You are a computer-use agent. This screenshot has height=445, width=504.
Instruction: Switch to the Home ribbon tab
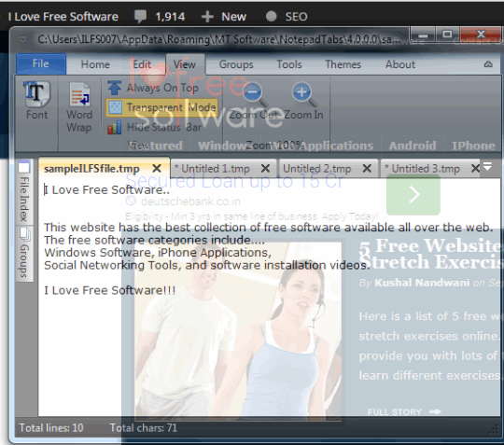point(95,64)
